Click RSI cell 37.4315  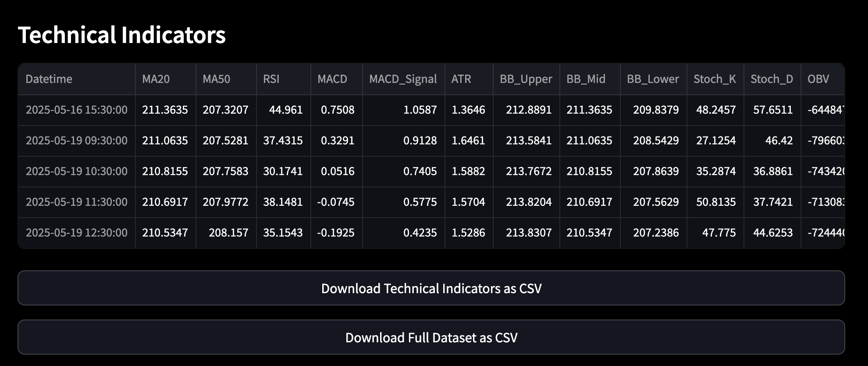click(284, 140)
